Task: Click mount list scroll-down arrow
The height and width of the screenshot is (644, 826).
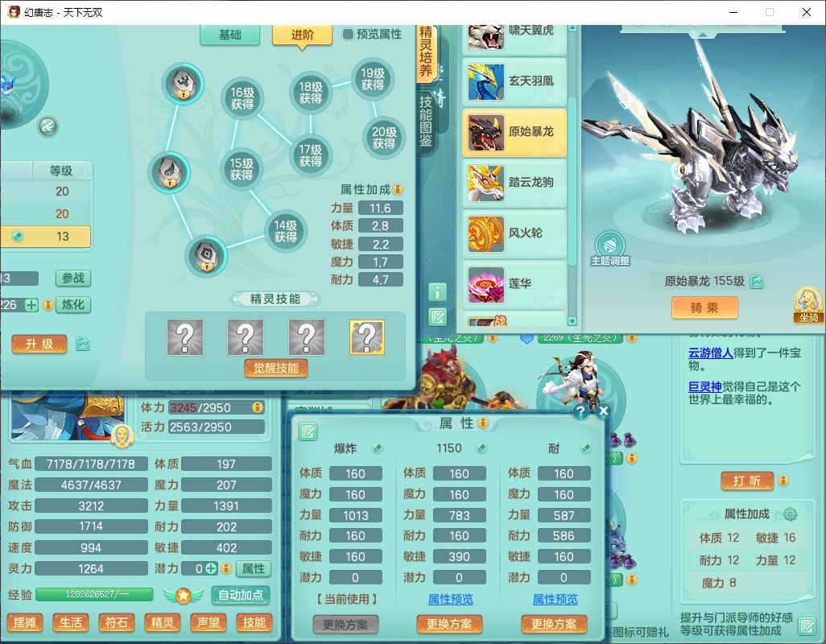Action: pyautogui.click(x=572, y=320)
